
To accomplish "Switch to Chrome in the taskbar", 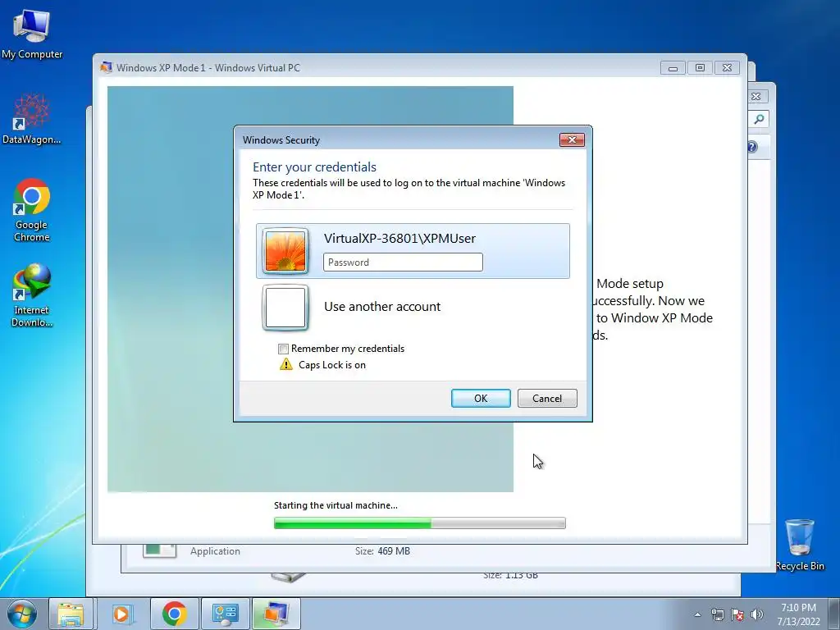I will tap(175, 614).
